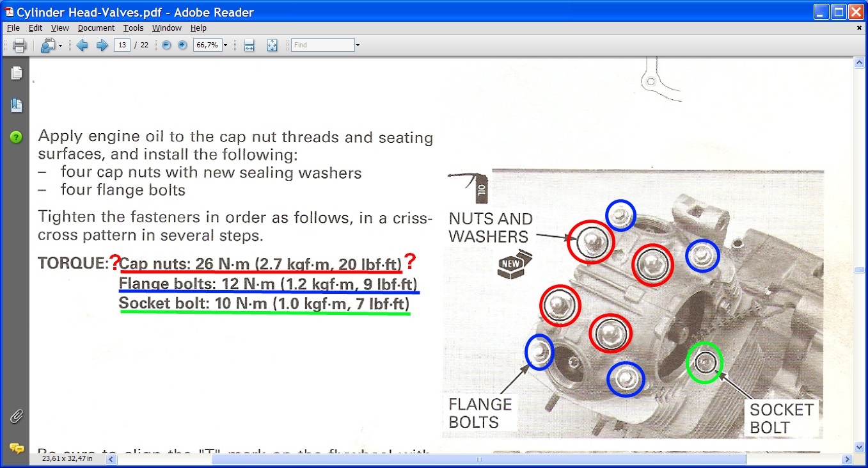Click the green help question mark icon

pyautogui.click(x=16, y=137)
